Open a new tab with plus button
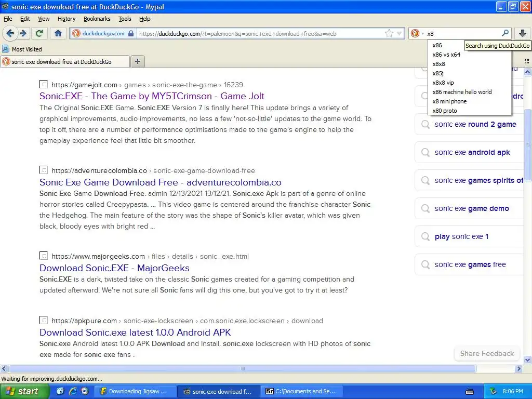532x399 pixels. pyautogui.click(x=137, y=61)
